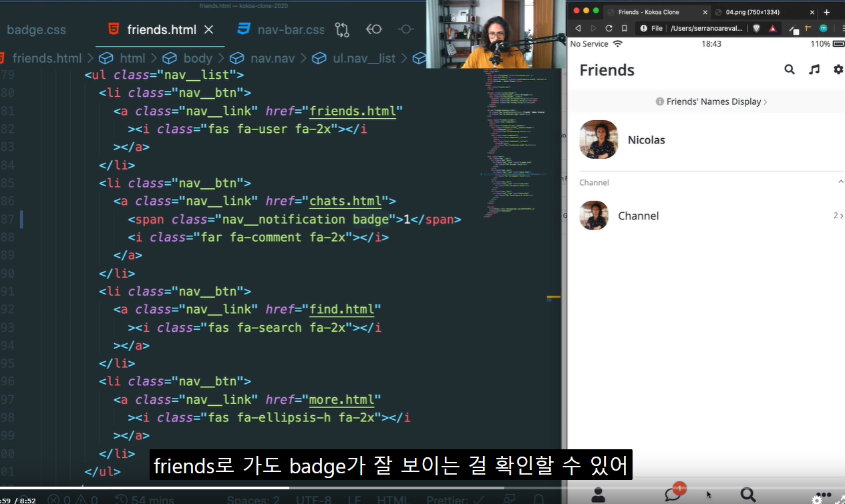Reload the browser page
The height and width of the screenshot is (504, 845).
(609, 28)
